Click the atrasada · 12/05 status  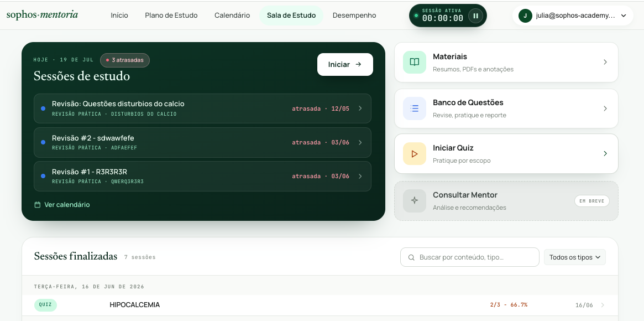[x=321, y=109]
